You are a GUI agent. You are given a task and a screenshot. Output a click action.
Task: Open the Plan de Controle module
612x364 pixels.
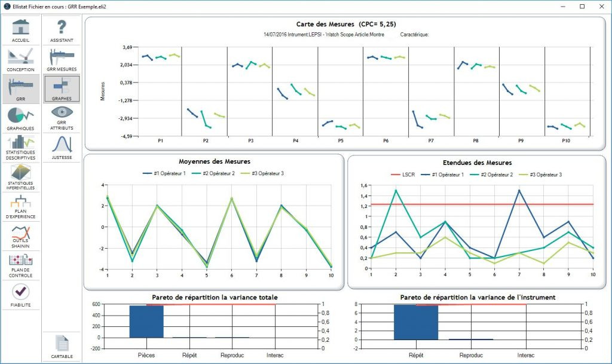[x=21, y=266]
